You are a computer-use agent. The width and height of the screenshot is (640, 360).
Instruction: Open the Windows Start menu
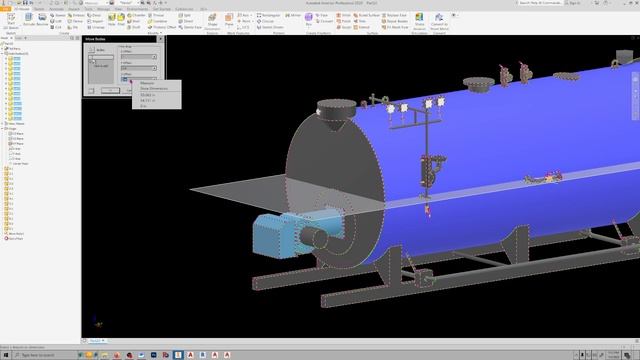coord(6,355)
